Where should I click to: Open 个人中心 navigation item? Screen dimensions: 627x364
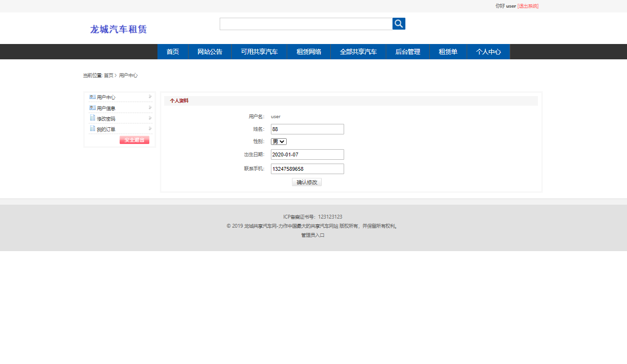tap(488, 52)
